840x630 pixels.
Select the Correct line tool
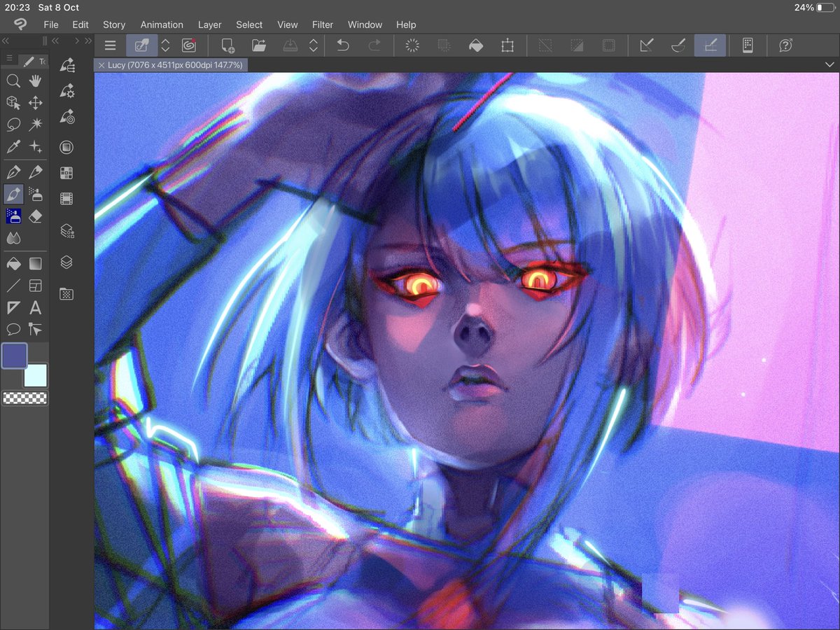pyautogui.click(x=35, y=329)
